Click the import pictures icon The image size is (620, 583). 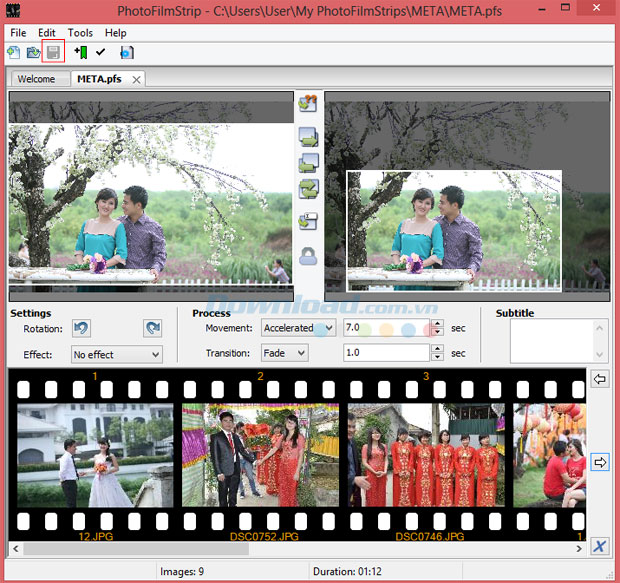point(80,53)
